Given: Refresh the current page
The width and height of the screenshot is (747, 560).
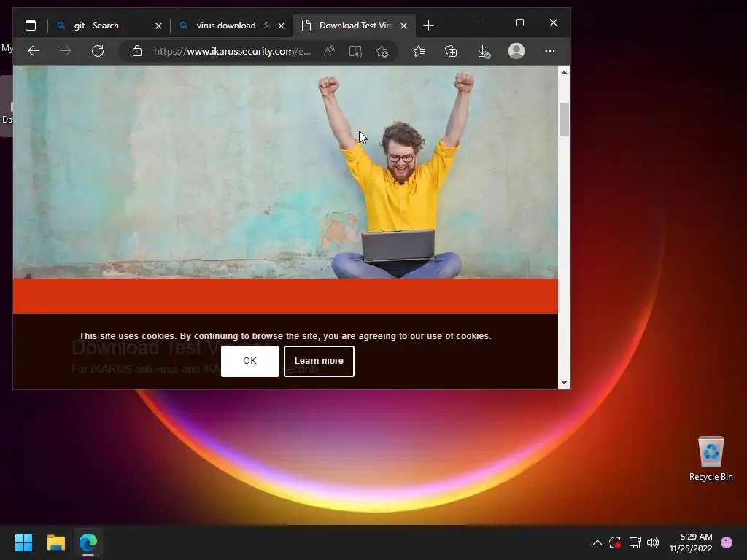Looking at the screenshot, I should [98, 51].
